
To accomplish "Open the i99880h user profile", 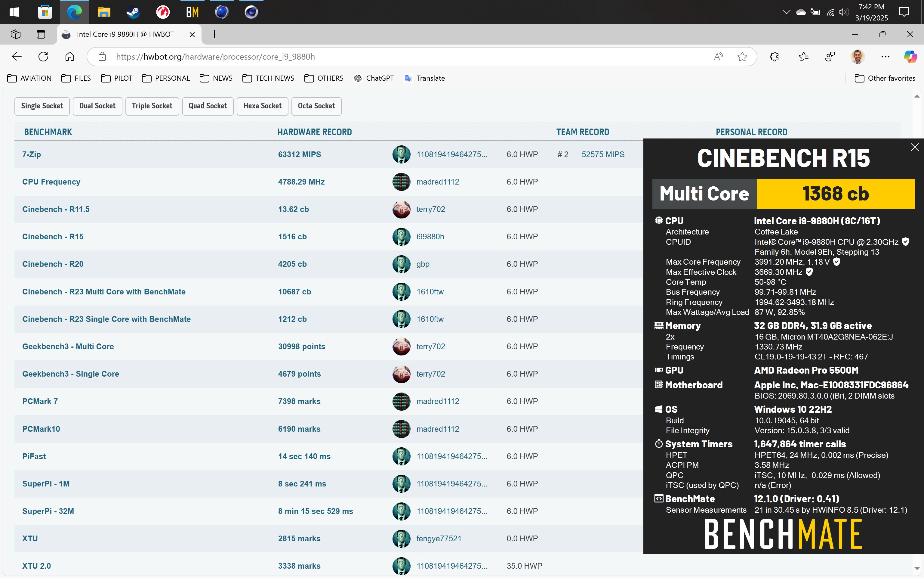I will tap(430, 237).
